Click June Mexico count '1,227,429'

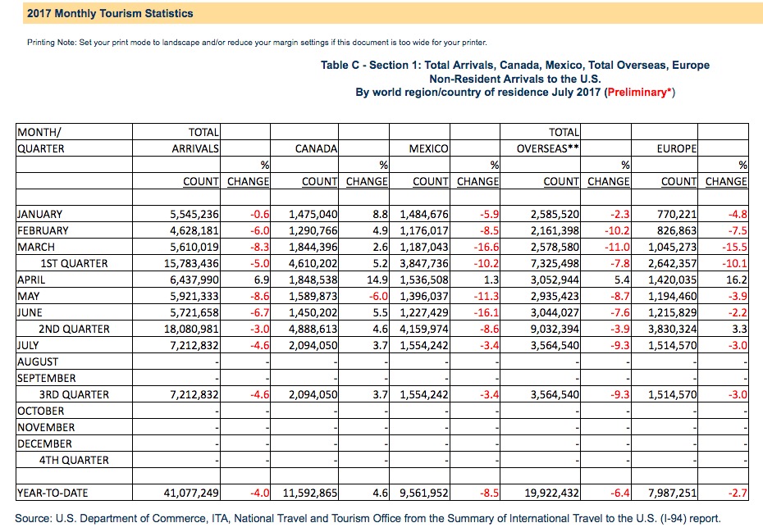(x=424, y=312)
